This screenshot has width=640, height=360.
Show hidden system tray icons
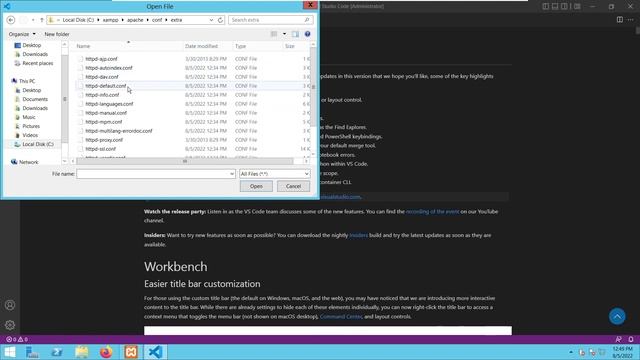571,352
